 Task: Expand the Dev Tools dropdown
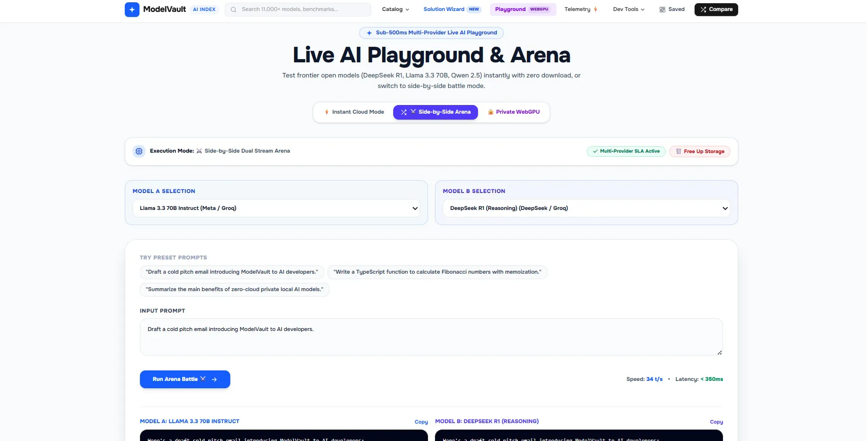click(629, 9)
